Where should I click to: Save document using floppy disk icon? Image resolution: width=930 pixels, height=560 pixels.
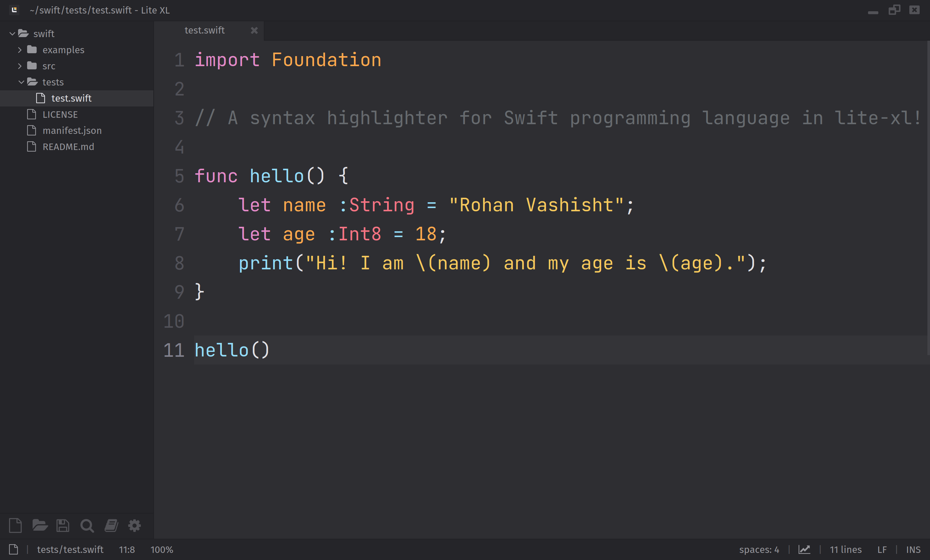63,525
